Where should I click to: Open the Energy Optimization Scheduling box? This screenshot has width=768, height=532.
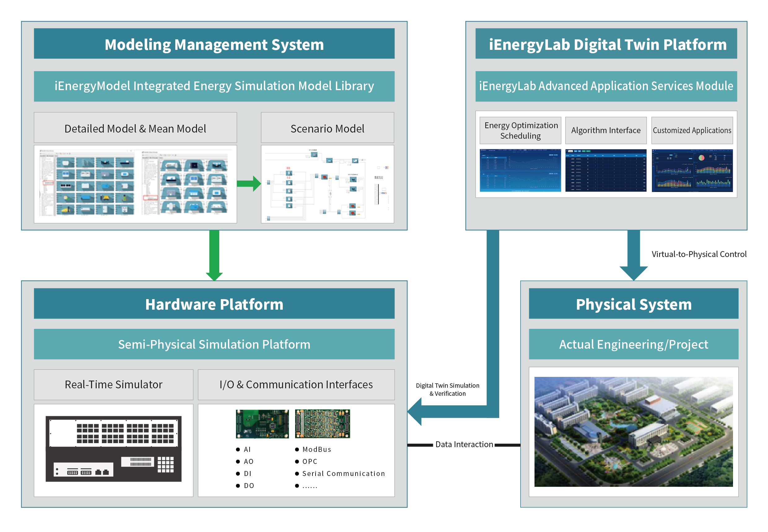click(x=520, y=130)
